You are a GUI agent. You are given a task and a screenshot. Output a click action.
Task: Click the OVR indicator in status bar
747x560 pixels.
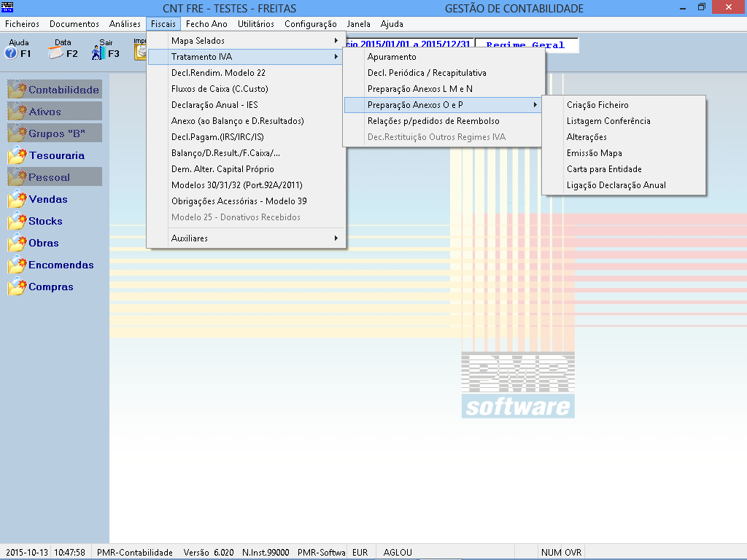click(573, 553)
